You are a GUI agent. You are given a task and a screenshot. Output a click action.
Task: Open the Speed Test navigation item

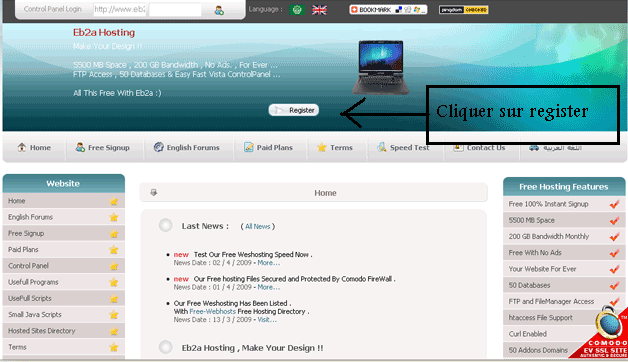point(403,147)
